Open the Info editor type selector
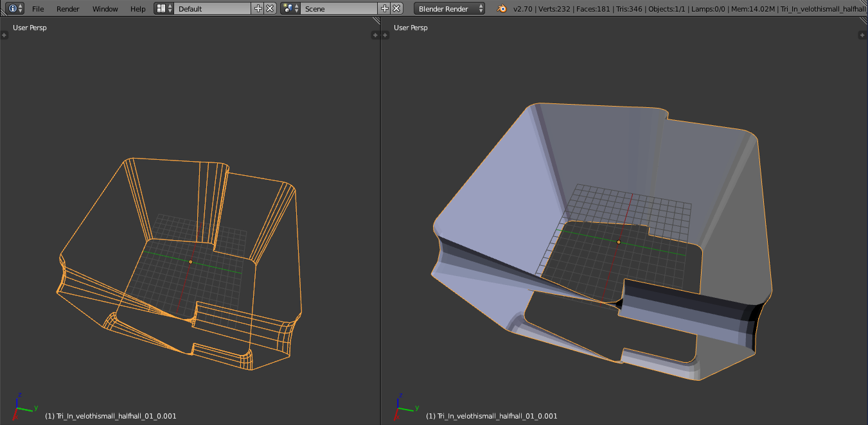The width and height of the screenshot is (868, 425). tap(15, 8)
